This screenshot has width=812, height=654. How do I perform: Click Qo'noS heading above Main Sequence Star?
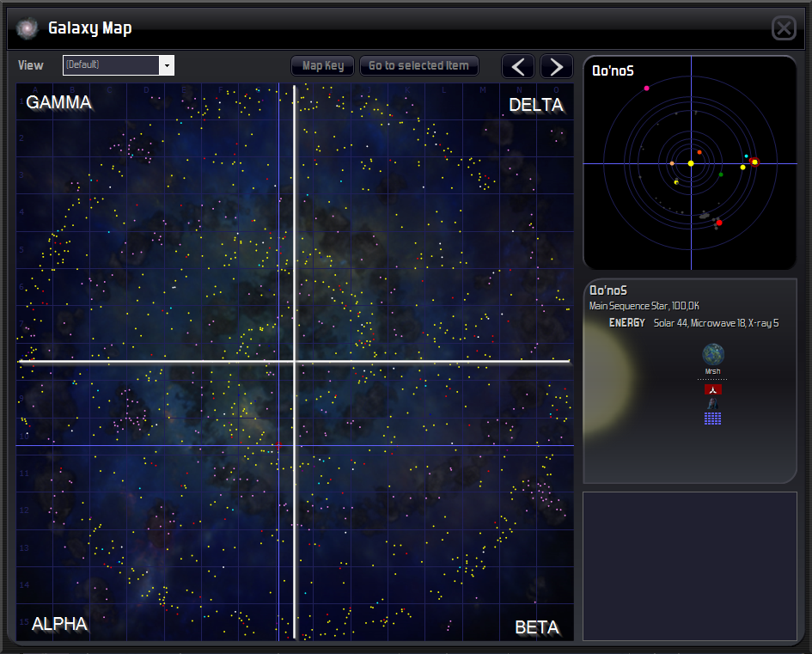pyautogui.click(x=608, y=290)
